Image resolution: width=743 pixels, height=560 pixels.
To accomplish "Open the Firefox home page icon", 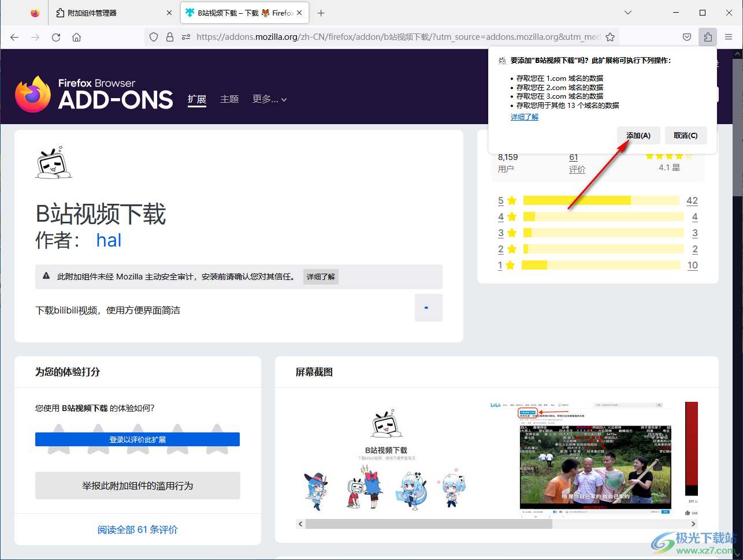I will click(76, 37).
